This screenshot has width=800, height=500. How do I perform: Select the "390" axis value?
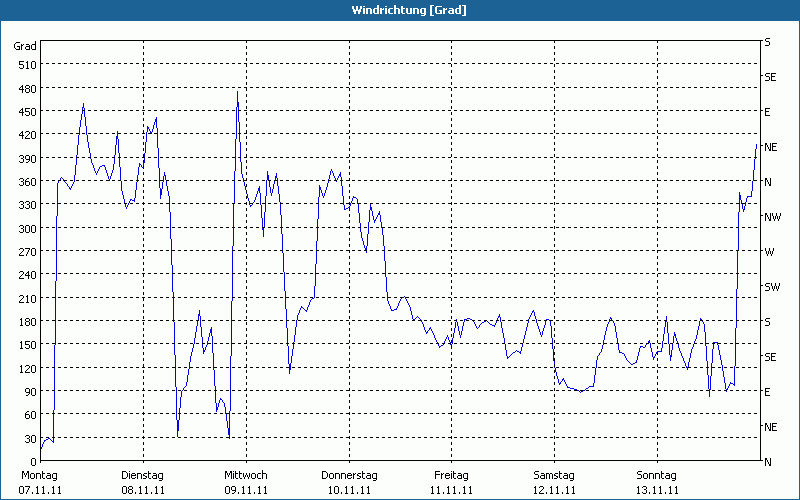[28, 159]
